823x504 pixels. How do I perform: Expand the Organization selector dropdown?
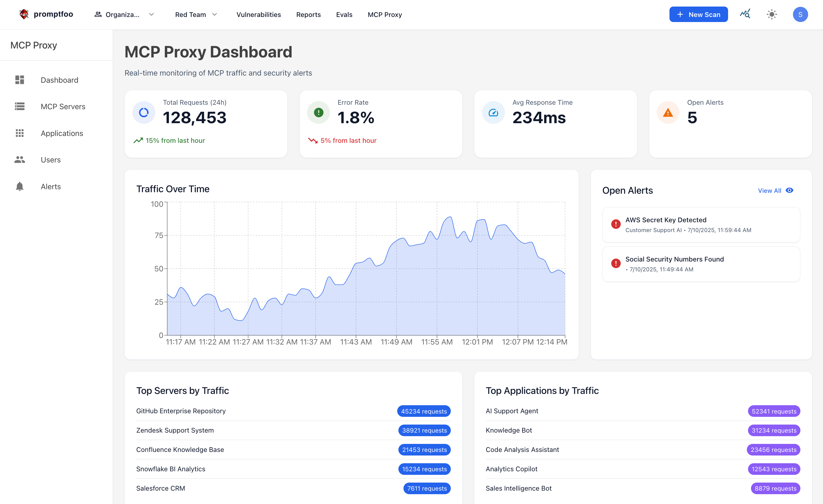pos(122,14)
